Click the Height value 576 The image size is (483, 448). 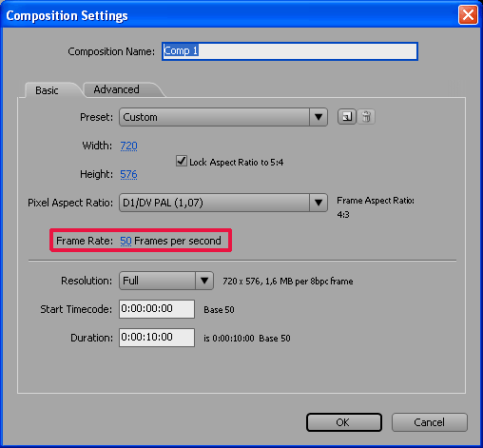pyautogui.click(x=128, y=174)
